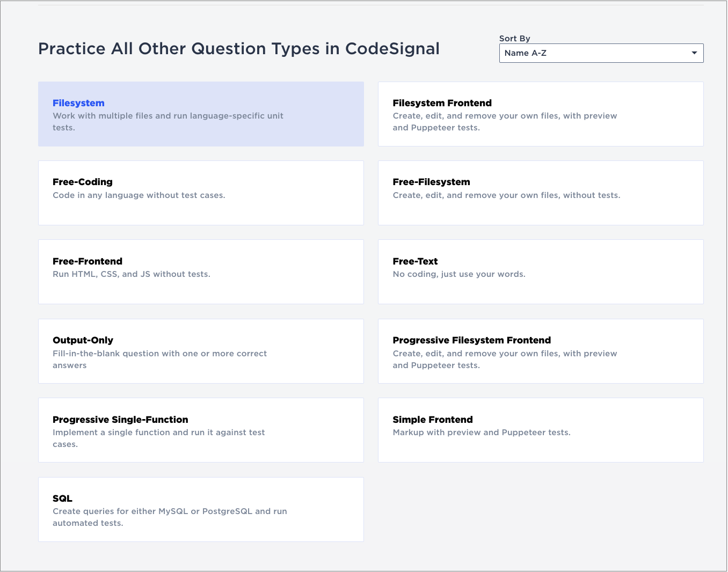728x572 pixels.
Task: Choose the Free-Filesystem question type
Action: tap(541, 193)
